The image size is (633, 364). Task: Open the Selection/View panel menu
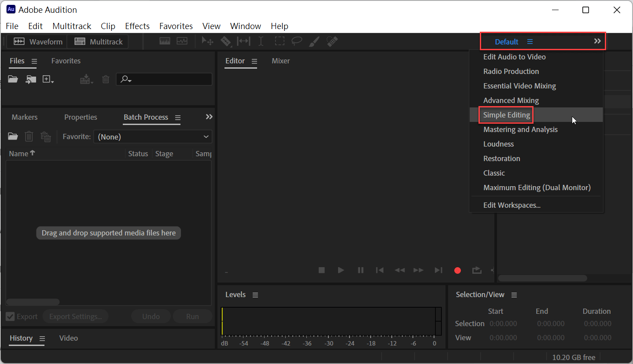coord(514,295)
